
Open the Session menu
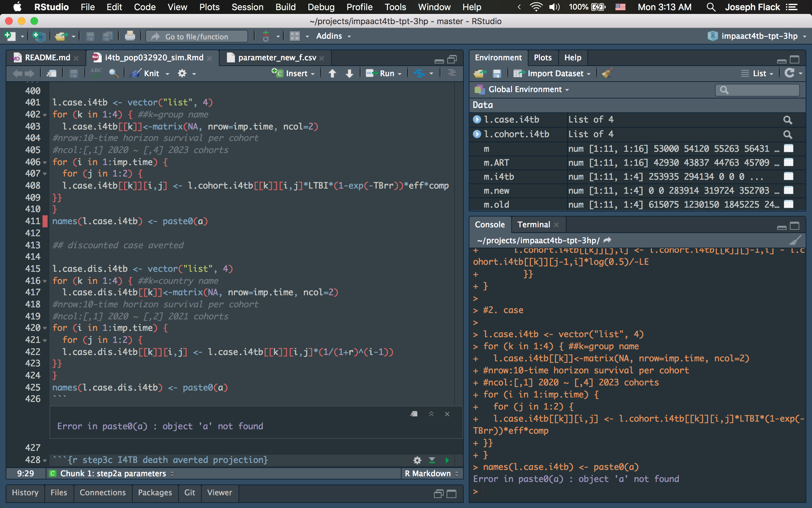[x=247, y=7]
